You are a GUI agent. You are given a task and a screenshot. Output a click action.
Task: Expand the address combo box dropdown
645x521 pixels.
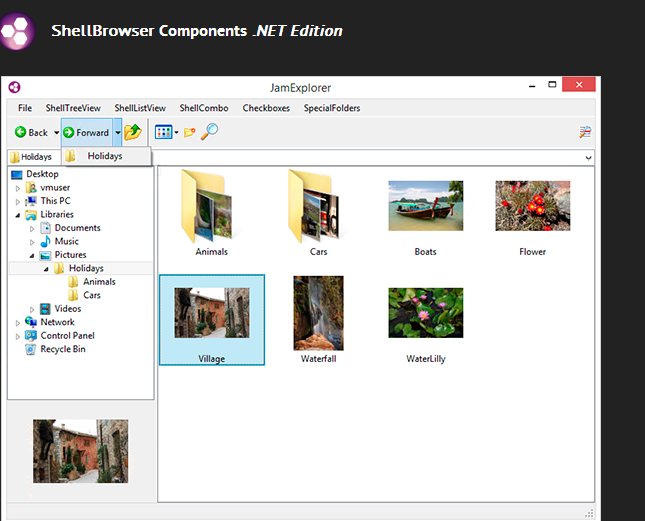(589, 158)
